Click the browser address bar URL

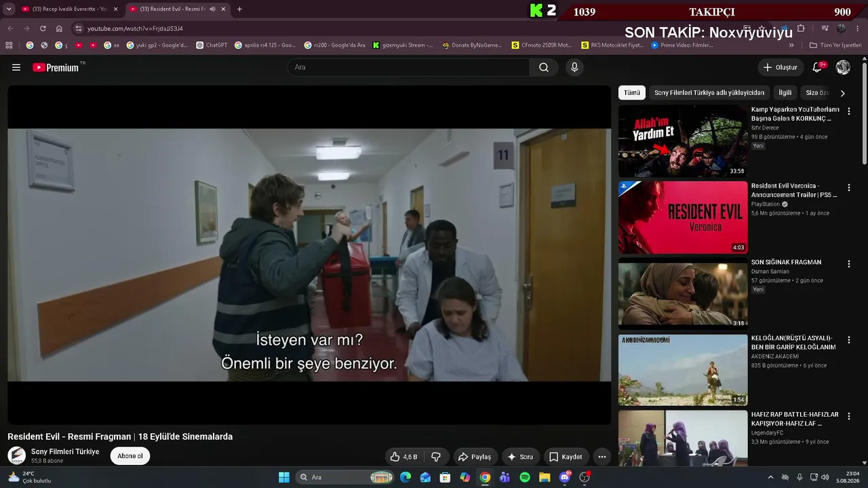pos(135,28)
